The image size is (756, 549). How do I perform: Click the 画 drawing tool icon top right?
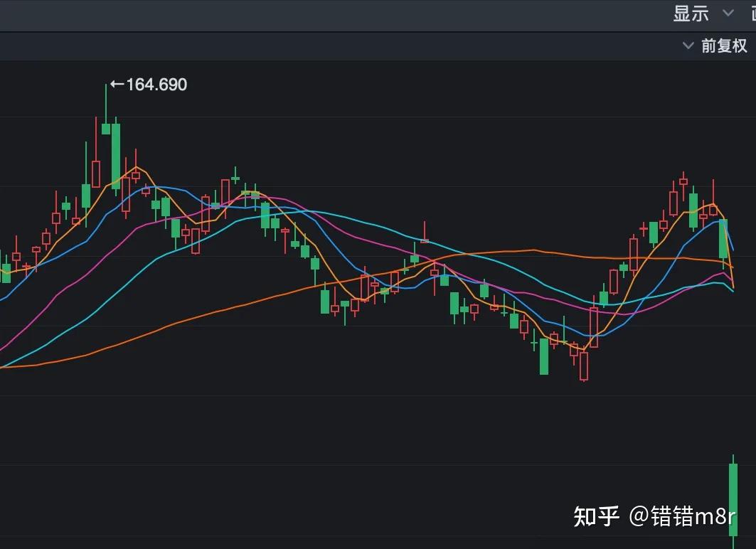pyautogui.click(x=752, y=13)
